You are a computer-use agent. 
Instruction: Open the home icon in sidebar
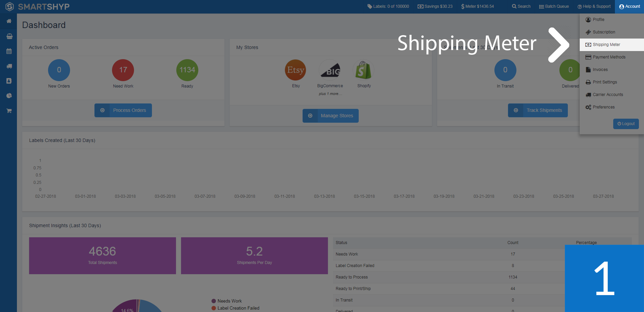pos(9,21)
